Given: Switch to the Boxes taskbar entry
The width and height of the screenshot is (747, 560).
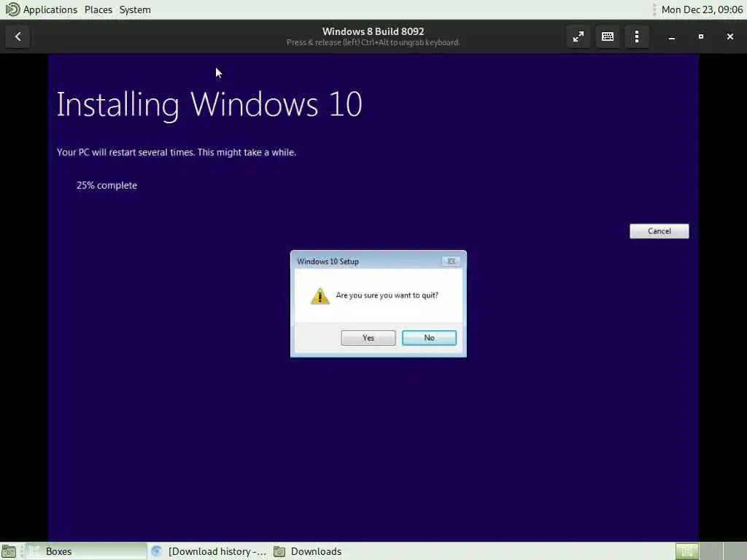Looking at the screenshot, I should pos(86,551).
